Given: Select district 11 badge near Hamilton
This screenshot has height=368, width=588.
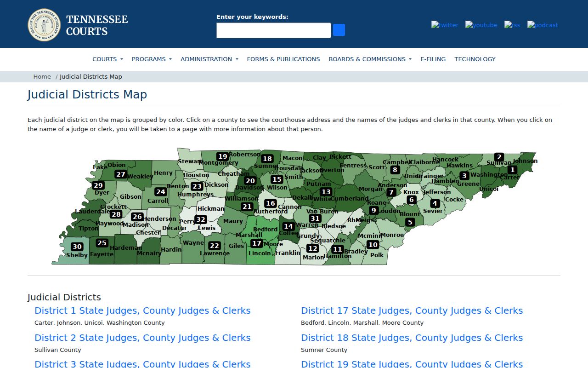Looking at the screenshot, I should point(338,249).
